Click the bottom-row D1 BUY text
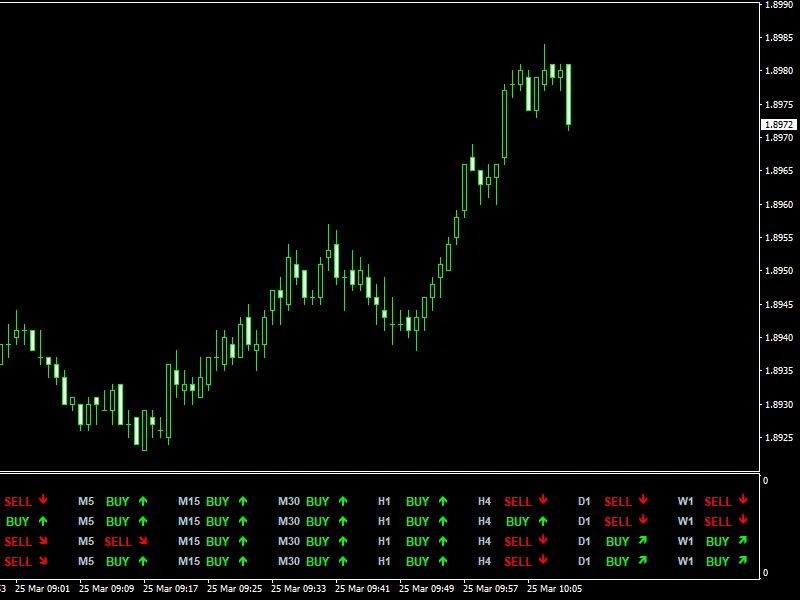 [617, 561]
